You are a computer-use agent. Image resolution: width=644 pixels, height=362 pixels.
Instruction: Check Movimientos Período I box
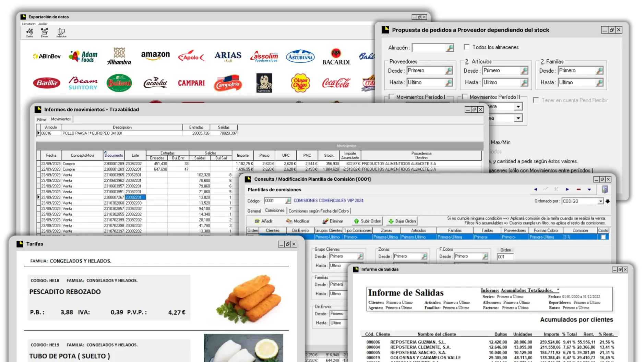pos(391,97)
